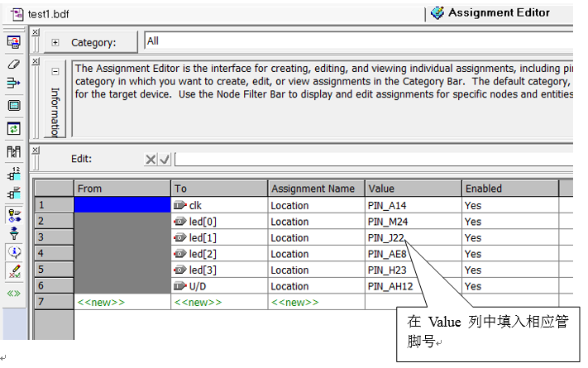Click the binoculars-style icon in left toolbar
588x368 pixels.
[13, 151]
